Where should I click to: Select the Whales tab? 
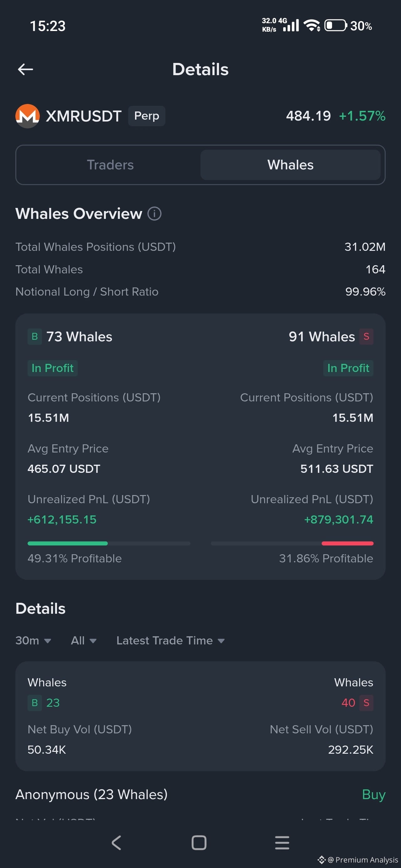(x=290, y=165)
